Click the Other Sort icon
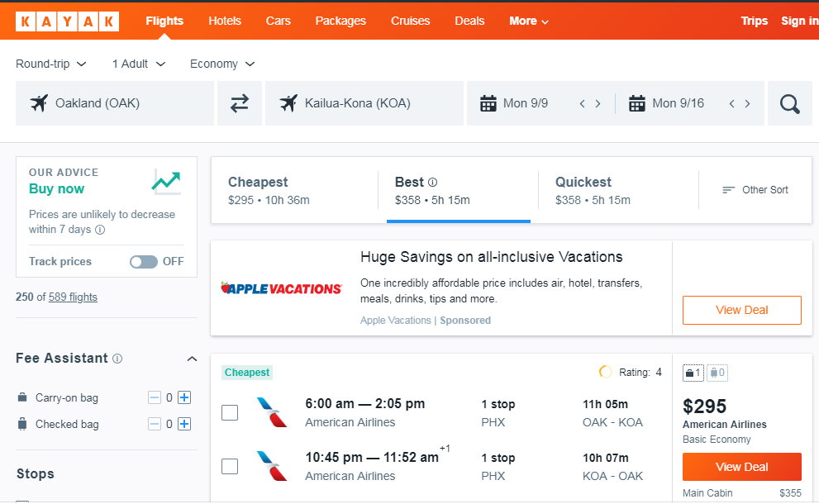The height and width of the screenshot is (504, 819). 729,190
